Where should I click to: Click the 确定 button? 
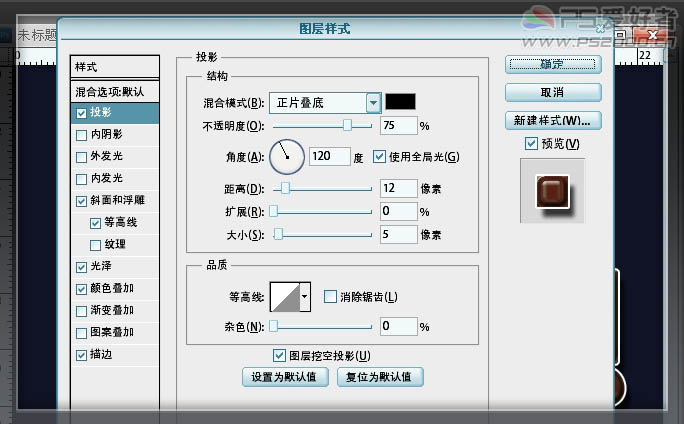[x=553, y=65]
